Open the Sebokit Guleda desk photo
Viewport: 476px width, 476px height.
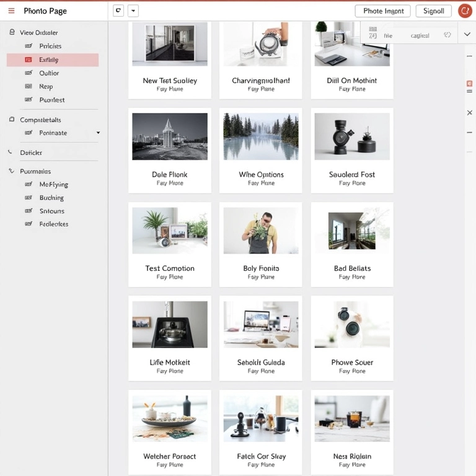click(261, 325)
